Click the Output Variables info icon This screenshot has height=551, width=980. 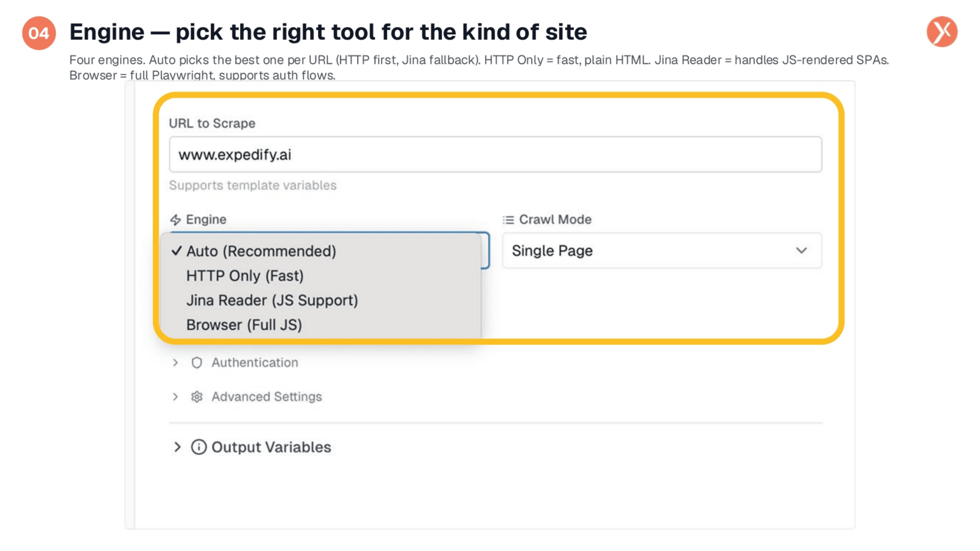click(x=198, y=447)
